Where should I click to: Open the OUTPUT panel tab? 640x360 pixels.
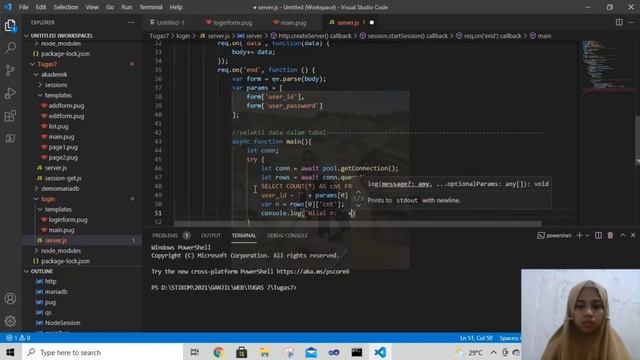coord(211,235)
